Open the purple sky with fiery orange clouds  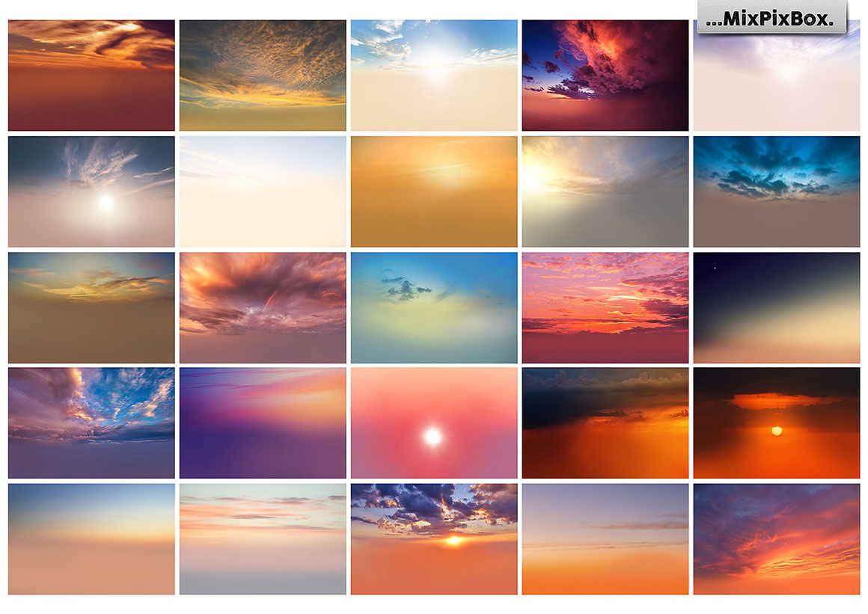coord(777,539)
